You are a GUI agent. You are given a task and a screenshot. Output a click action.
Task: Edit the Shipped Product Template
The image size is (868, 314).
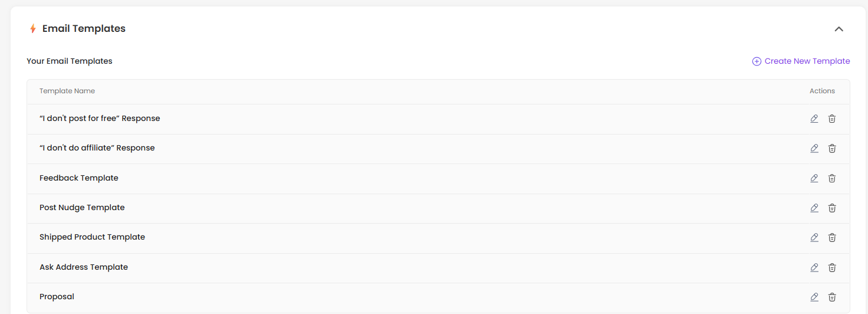[814, 237]
